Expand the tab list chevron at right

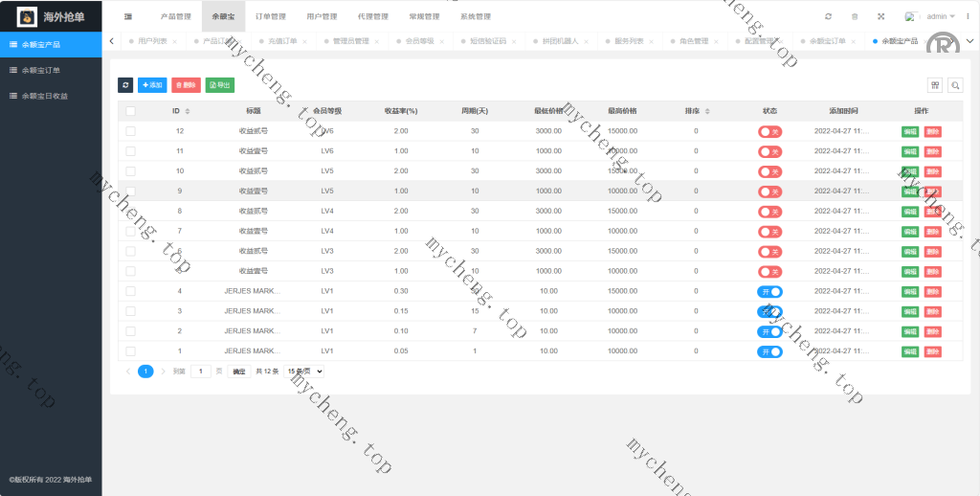pyautogui.click(x=969, y=40)
